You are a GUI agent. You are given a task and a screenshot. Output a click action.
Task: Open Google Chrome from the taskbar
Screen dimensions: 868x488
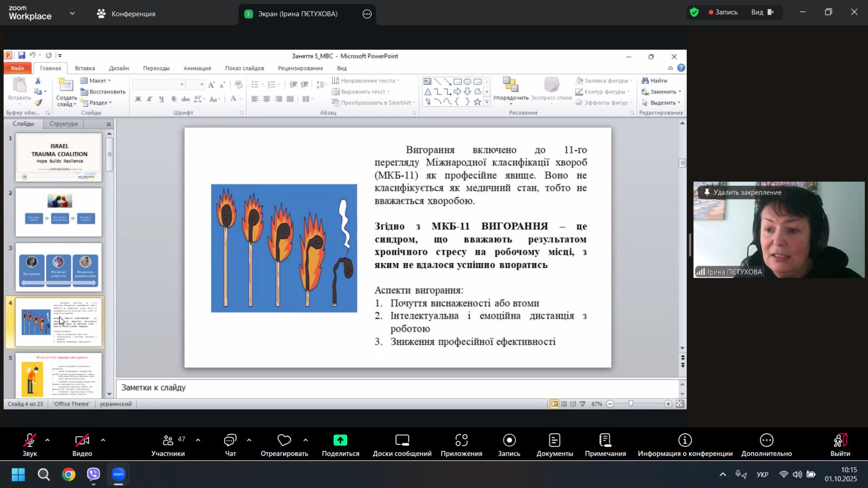point(68,475)
